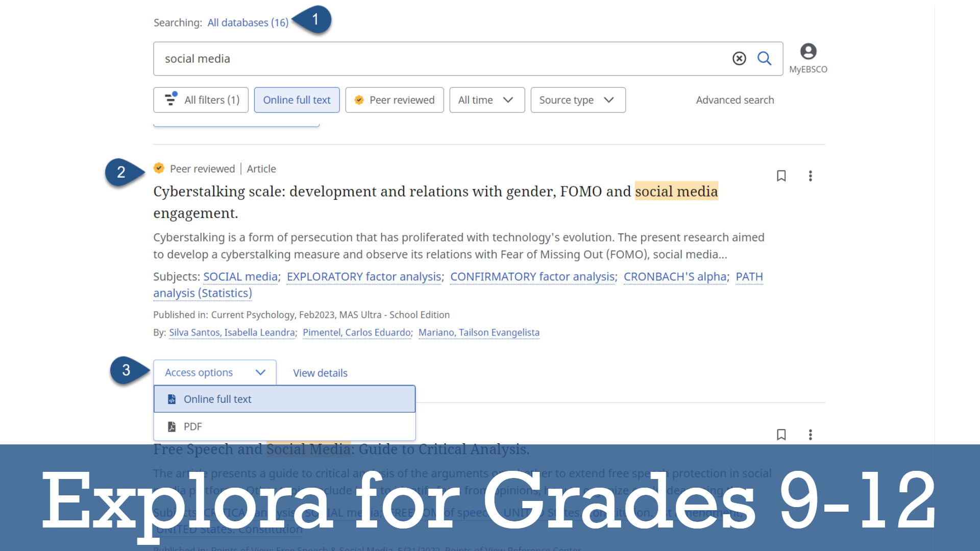Open author Mariano, Tailson Evangelista
The image size is (980, 551).
click(479, 332)
